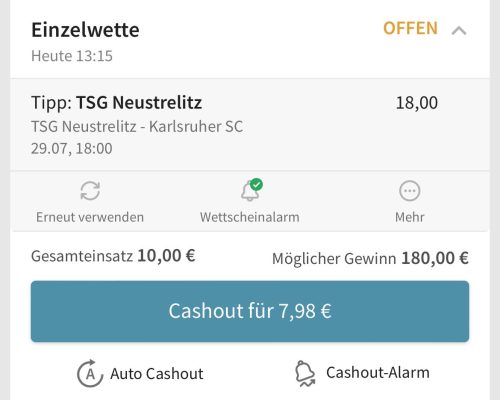Tap the Möglicher Gewinn 180,00 € amount

click(x=435, y=258)
